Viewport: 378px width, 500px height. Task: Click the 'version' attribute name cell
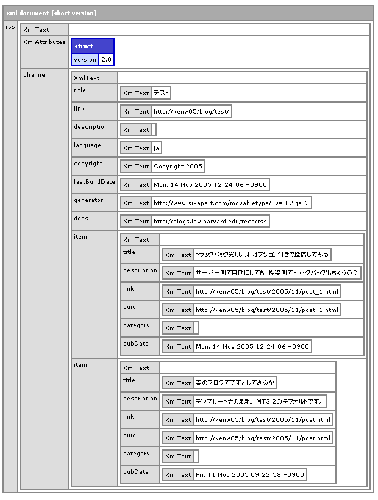pos(85,60)
